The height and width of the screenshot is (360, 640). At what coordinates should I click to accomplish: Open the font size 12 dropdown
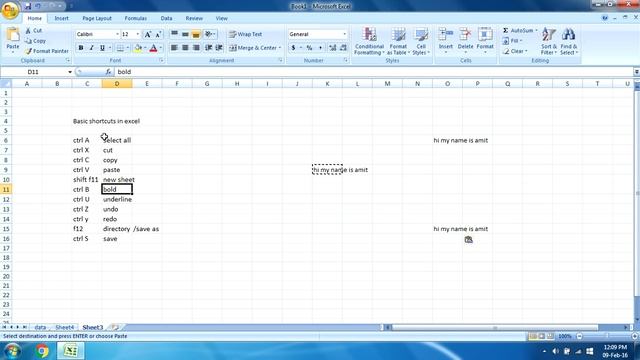(138, 34)
